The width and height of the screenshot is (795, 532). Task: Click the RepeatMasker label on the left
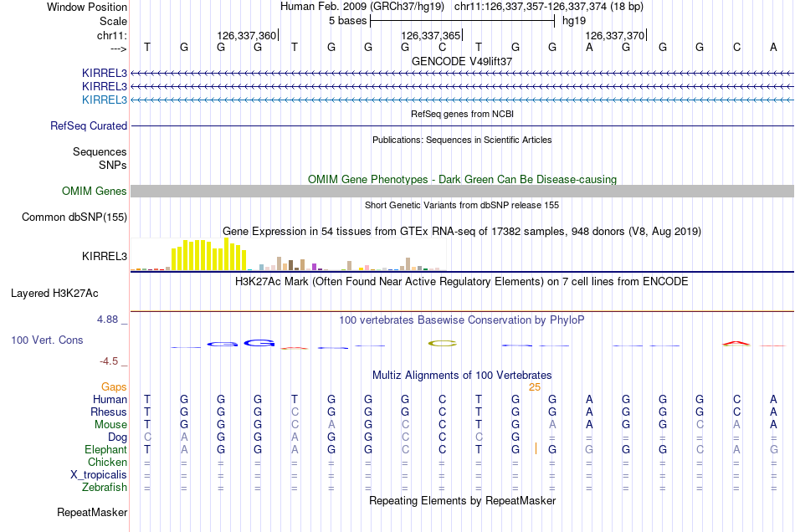click(x=92, y=513)
